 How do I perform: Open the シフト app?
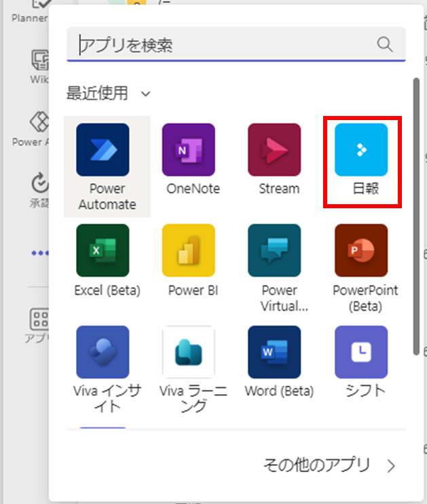pyautogui.click(x=361, y=352)
